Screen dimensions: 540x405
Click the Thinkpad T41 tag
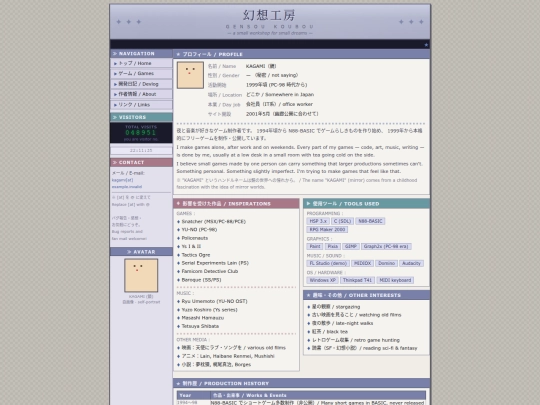pyautogui.click(x=357, y=280)
